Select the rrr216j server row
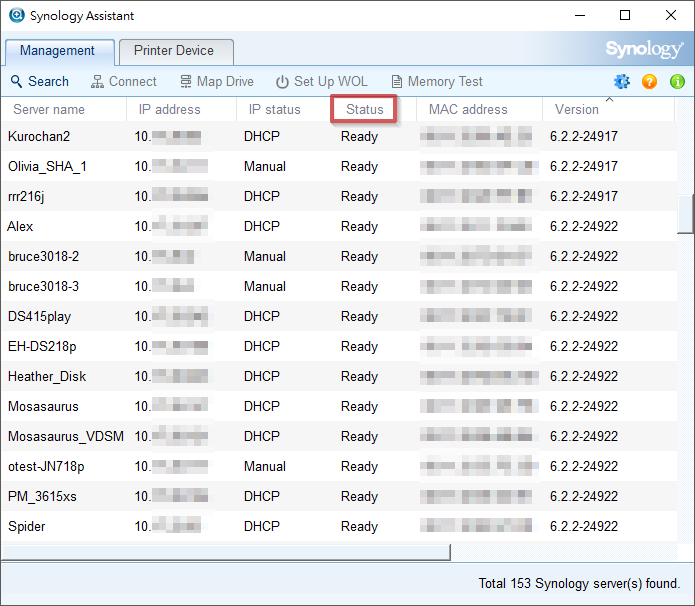 [339, 196]
